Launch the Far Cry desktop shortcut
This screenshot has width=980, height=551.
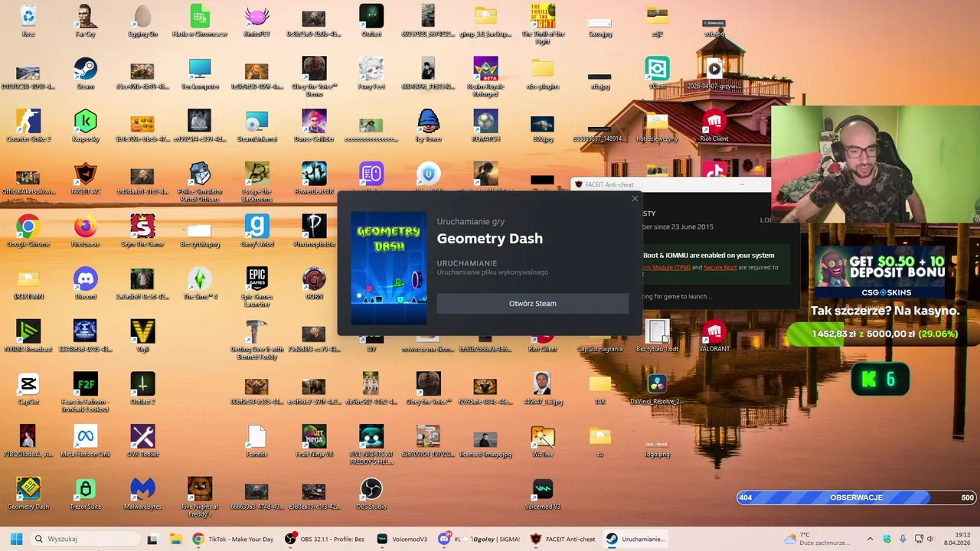[x=86, y=21]
